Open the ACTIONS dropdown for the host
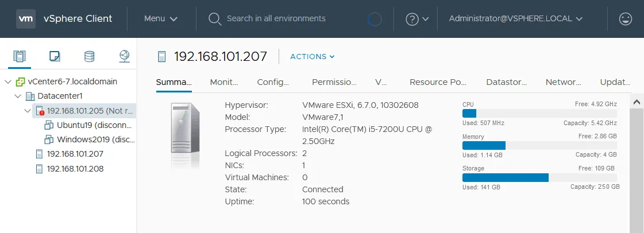644x233 pixels. [312, 57]
